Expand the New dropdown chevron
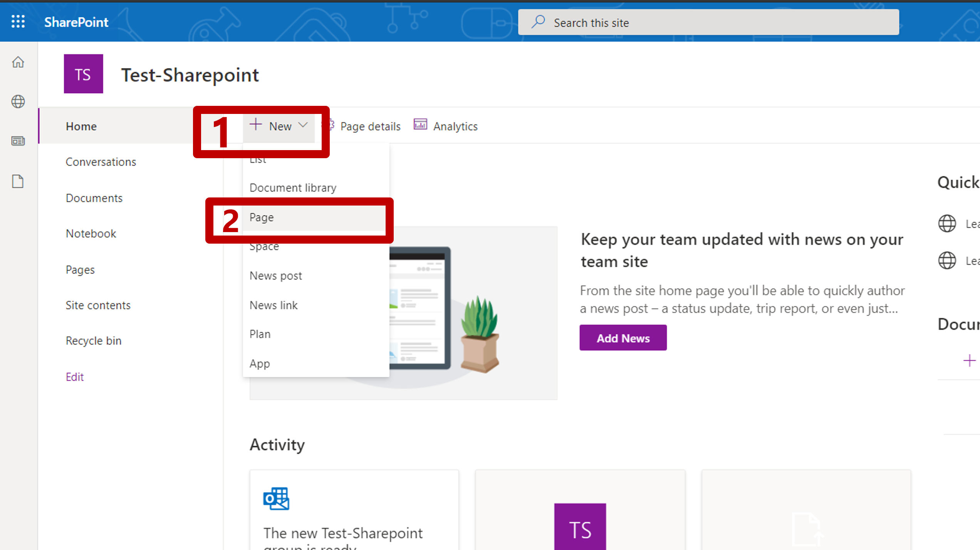The width and height of the screenshot is (980, 550). pyautogui.click(x=303, y=125)
